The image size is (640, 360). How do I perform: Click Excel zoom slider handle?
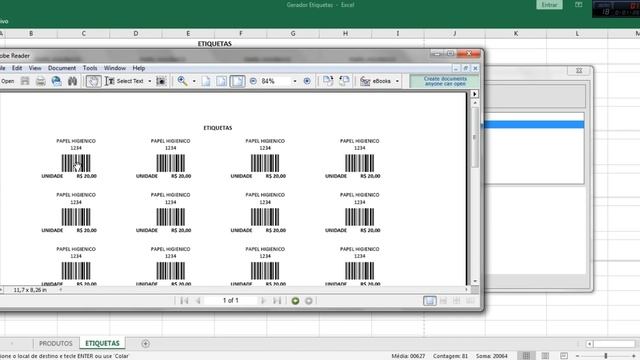pyautogui.click(x=606, y=356)
